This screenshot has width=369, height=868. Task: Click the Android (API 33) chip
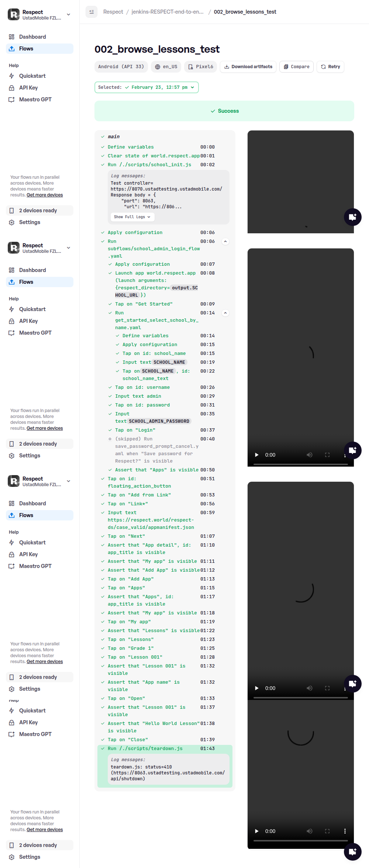[x=121, y=67]
